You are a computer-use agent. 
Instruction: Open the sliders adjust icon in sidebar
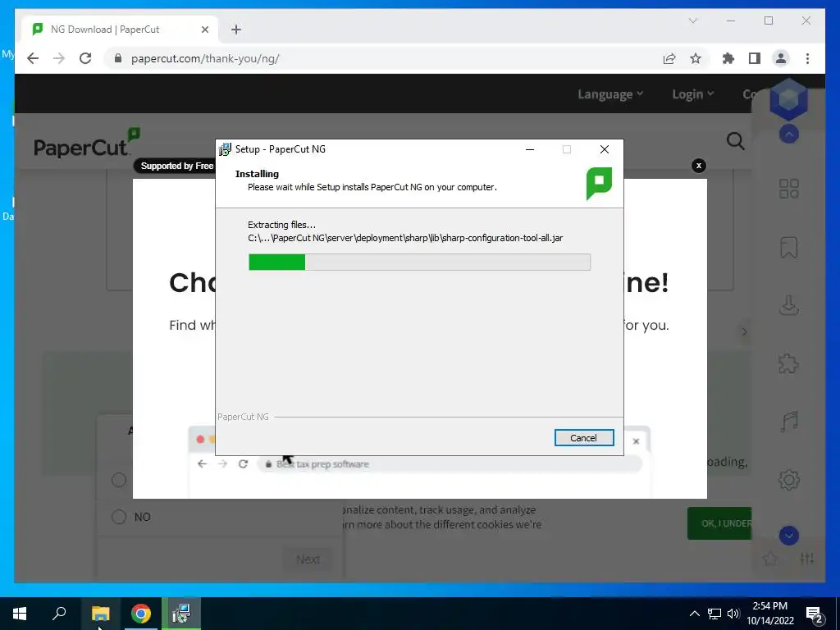[807, 559]
